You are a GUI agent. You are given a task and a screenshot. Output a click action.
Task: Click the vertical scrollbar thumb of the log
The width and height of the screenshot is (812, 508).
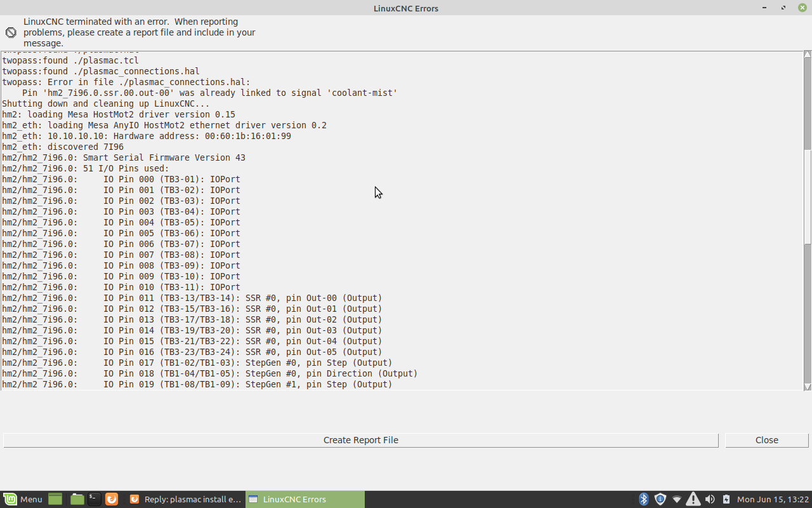click(x=808, y=196)
